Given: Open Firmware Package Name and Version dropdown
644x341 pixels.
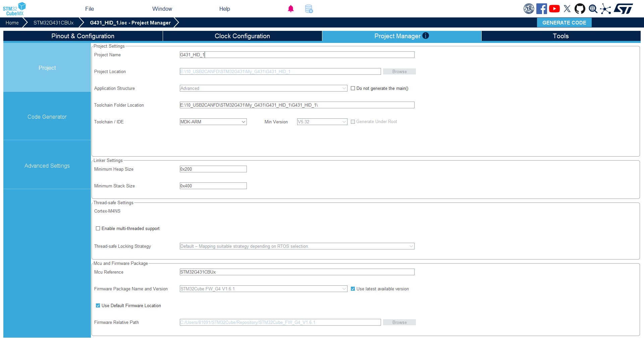Looking at the screenshot, I should pos(263,289).
